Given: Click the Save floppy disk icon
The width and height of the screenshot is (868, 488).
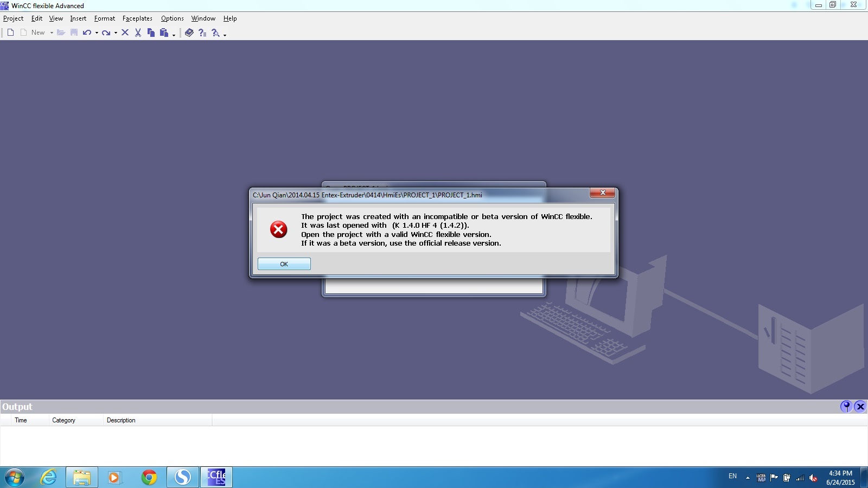Looking at the screenshot, I should [74, 33].
